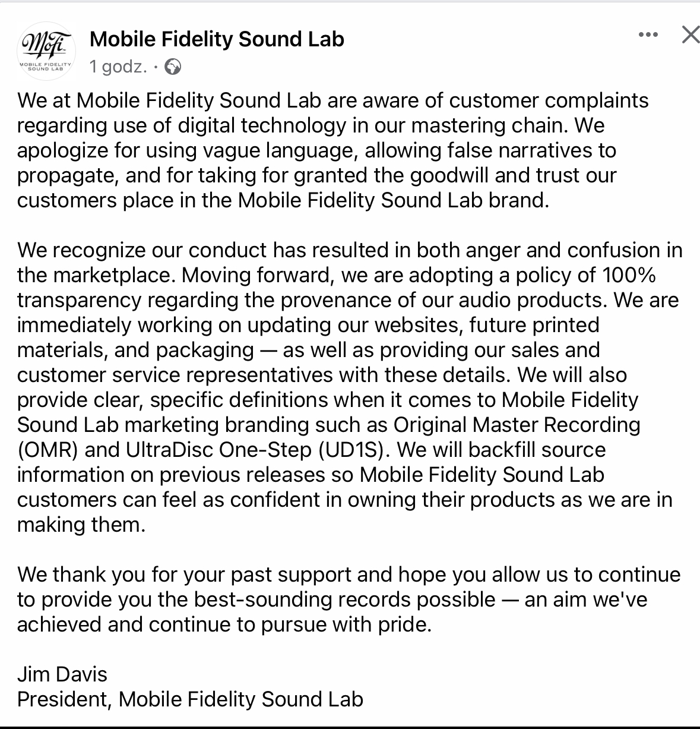Click the "President, Mobile Fidelity Sound Lab" title line
The width and height of the screenshot is (700, 729).
pos(190,699)
